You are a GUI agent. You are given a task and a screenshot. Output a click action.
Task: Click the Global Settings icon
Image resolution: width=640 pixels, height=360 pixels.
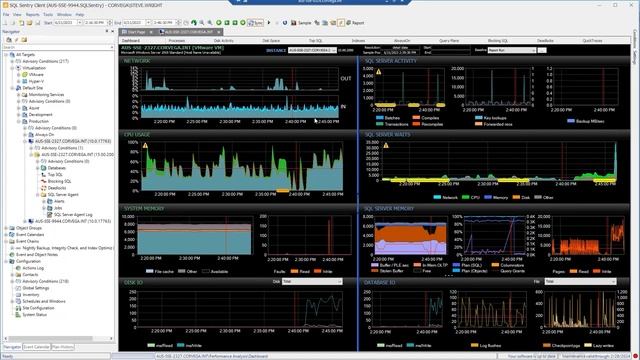pyautogui.click(x=18, y=288)
